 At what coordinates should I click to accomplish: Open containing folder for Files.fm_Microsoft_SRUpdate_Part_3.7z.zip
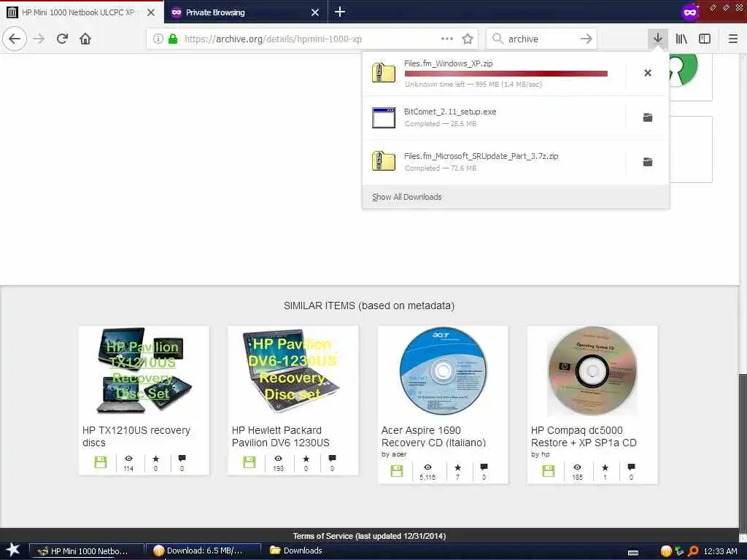648,162
